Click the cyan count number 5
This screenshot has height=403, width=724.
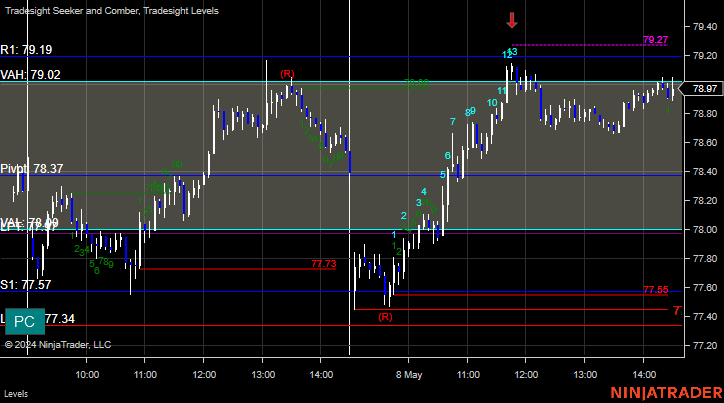point(443,174)
